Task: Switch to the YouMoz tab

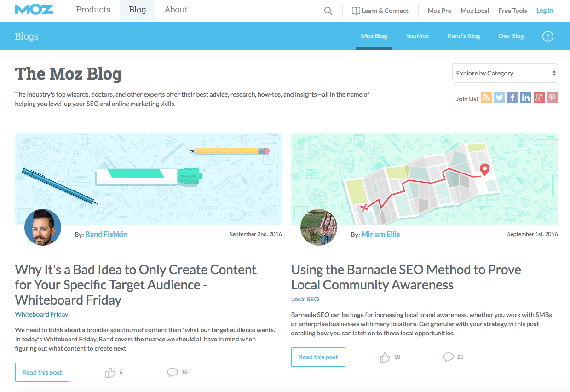Action: pos(417,36)
